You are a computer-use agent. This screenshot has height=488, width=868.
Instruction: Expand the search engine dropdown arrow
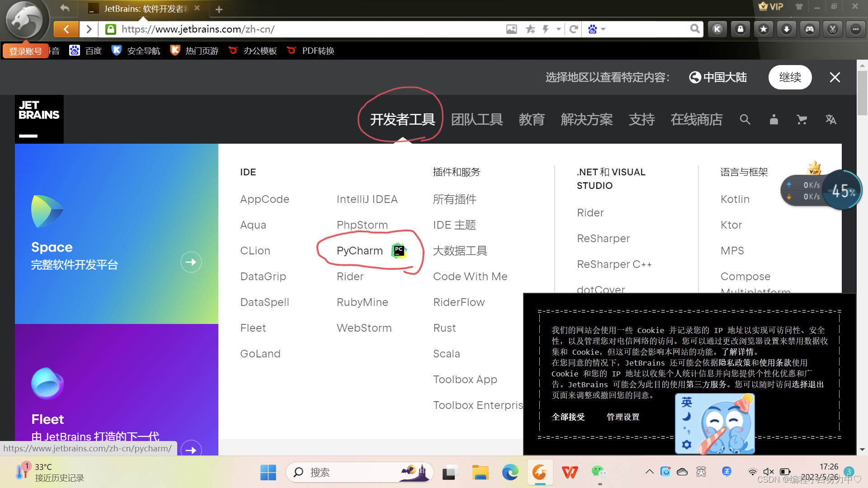(603, 29)
